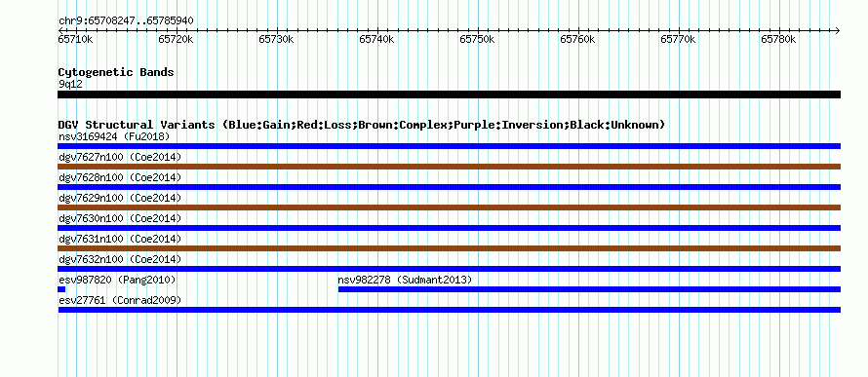
Task: Click the DGV Structural Variants track title
Action: coord(361,125)
